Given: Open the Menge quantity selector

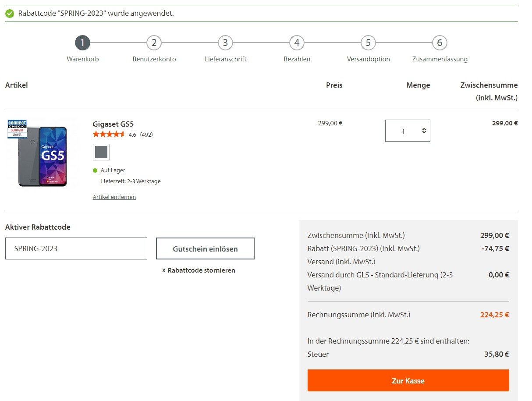Looking at the screenshot, I should pos(408,131).
